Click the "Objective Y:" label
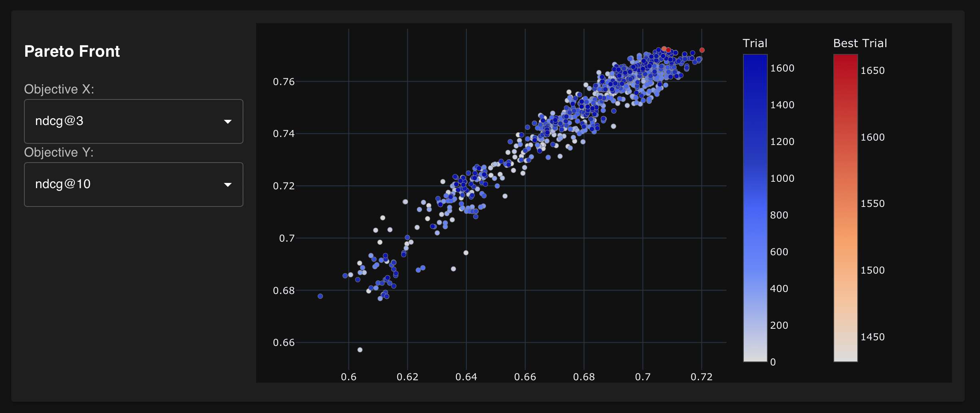The height and width of the screenshot is (413, 980). [x=59, y=152]
